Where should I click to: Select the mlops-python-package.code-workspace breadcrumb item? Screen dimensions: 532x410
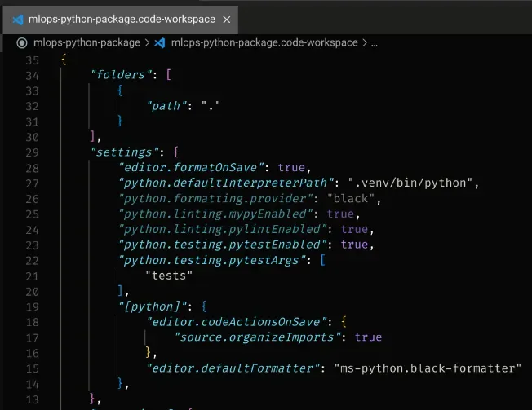(264, 42)
